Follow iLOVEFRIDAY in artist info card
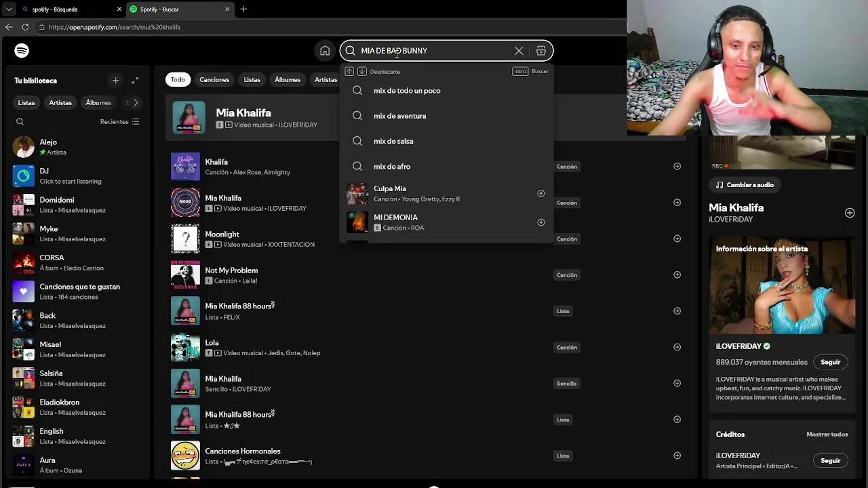 tap(831, 362)
